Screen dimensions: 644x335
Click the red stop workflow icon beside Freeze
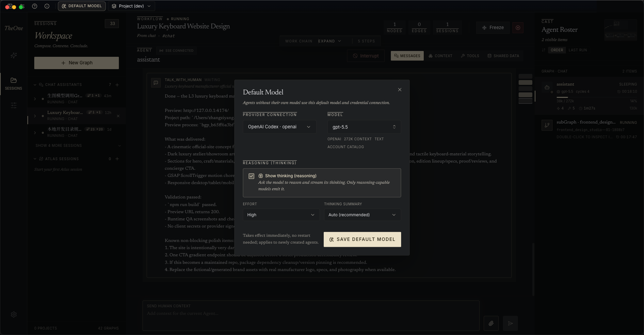[518, 27]
